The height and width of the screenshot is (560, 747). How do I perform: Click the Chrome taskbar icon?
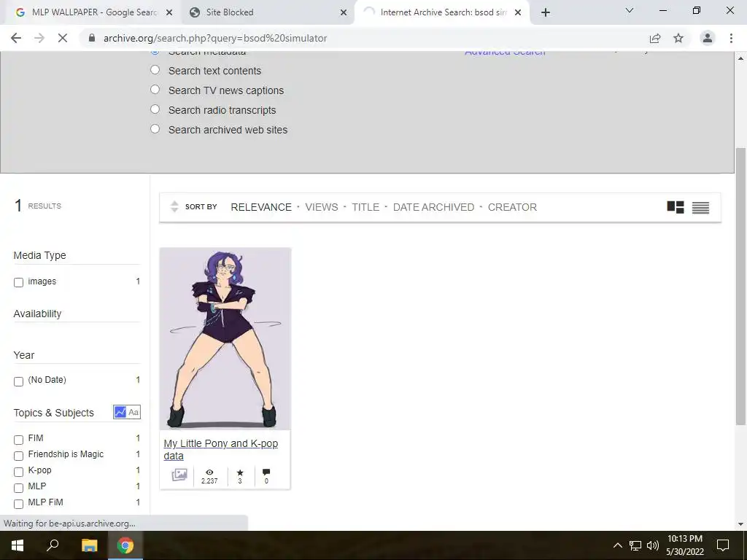tap(125, 545)
